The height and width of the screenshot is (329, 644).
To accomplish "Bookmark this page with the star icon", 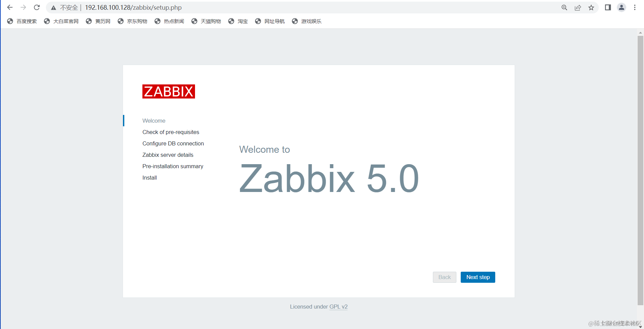I will click(x=591, y=8).
